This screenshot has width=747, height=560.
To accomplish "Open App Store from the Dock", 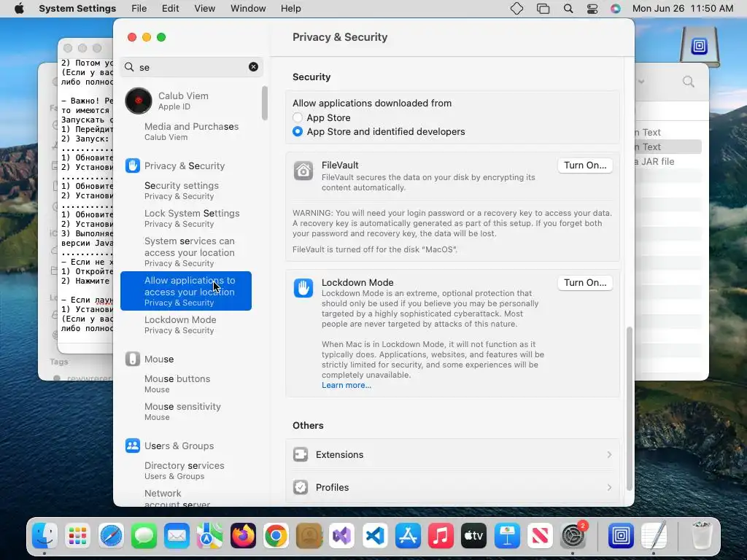I will pyautogui.click(x=408, y=536).
